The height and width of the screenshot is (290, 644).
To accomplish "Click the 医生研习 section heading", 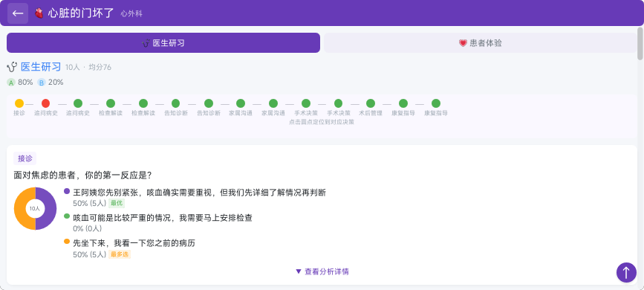I will [41, 67].
